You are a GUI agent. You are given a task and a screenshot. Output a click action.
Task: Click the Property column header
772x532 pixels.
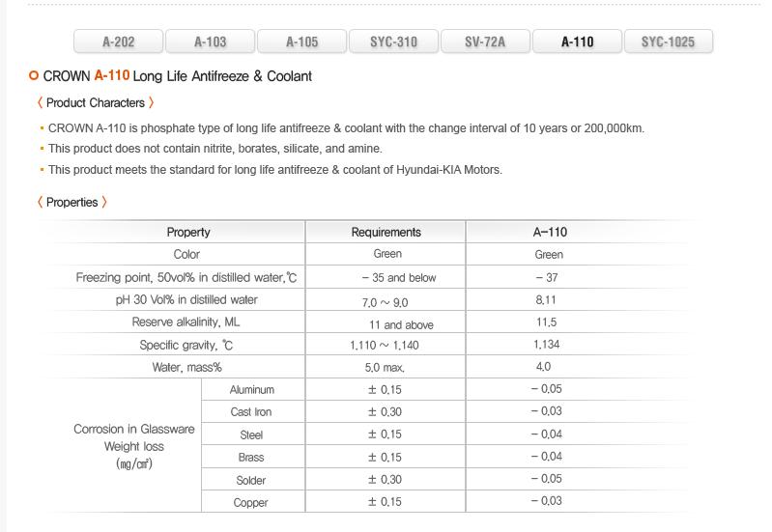click(x=187, y=232)
